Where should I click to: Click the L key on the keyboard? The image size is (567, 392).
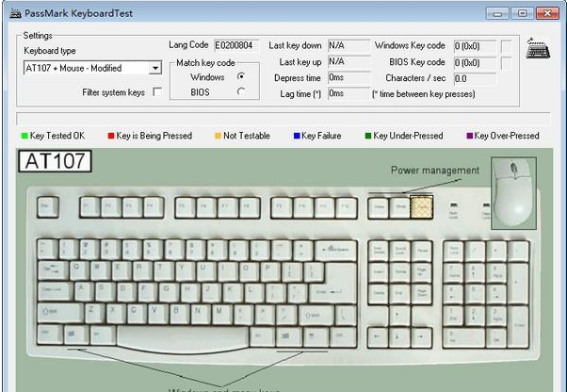point(254,293)
